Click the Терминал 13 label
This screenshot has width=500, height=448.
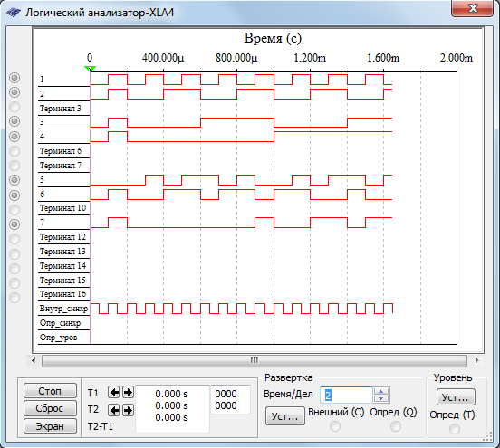[x=62, y=252]
